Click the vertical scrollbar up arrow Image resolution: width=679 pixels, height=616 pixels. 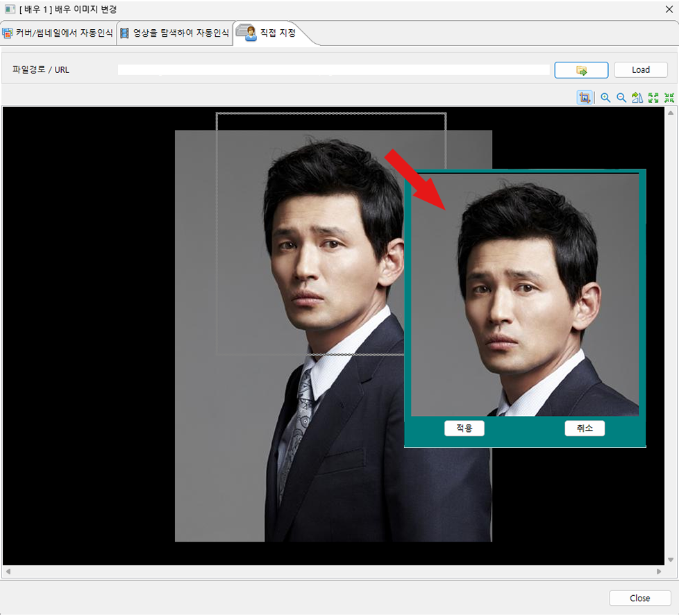point(671,112)
